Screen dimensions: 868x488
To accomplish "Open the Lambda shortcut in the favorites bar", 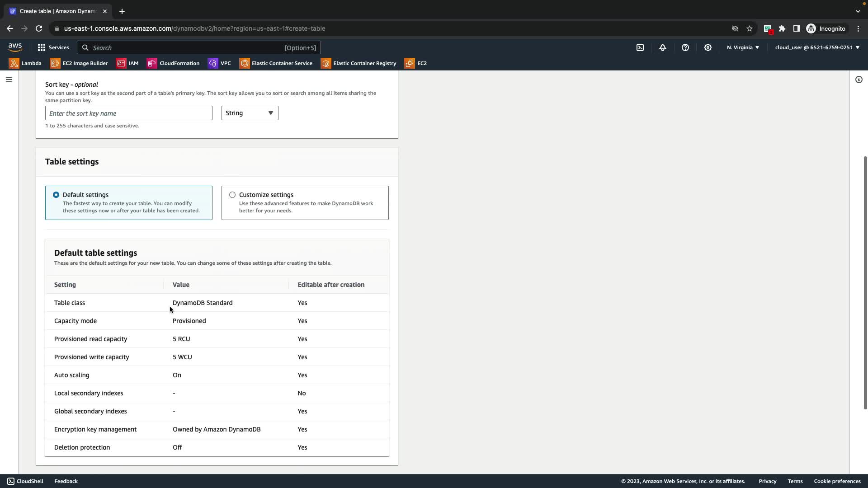I will pyautogui.click(x=25, y=63).
